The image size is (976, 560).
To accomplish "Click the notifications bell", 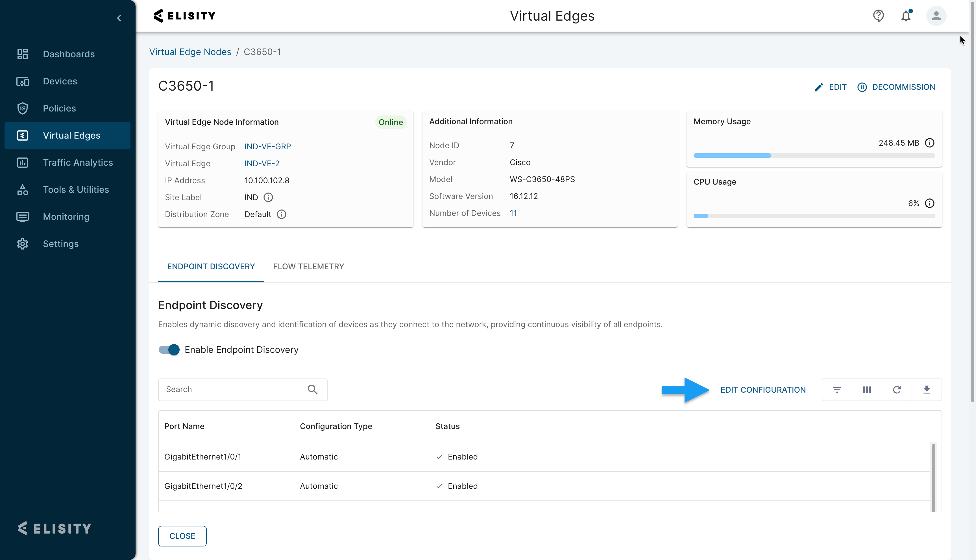I will [906, 16].
